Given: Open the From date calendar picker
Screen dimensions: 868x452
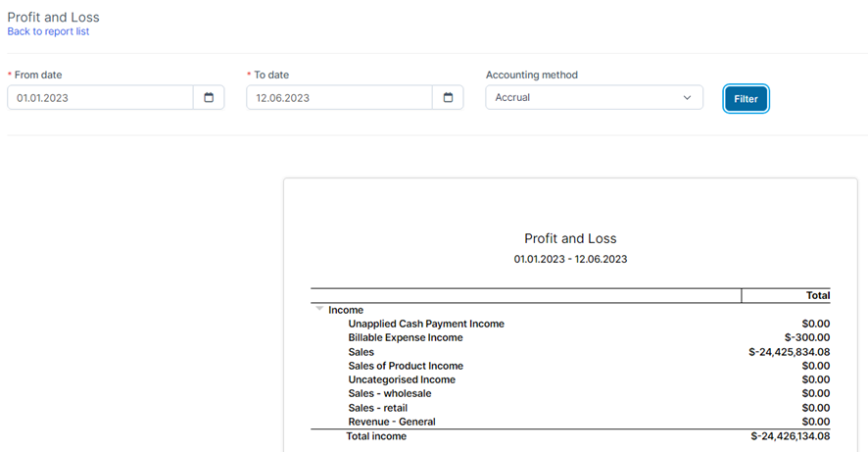Looking at the screenshot, I should (209, 97).
